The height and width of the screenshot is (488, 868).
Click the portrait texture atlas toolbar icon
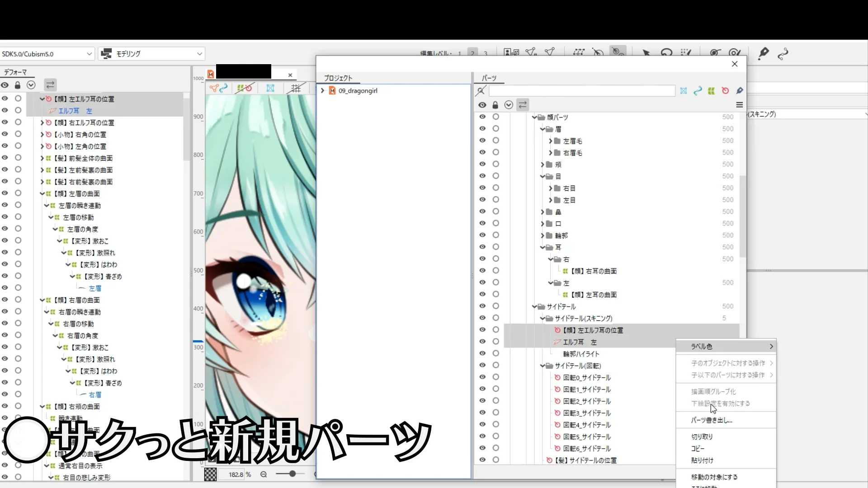pyautogui.click(x=511, y=53)
